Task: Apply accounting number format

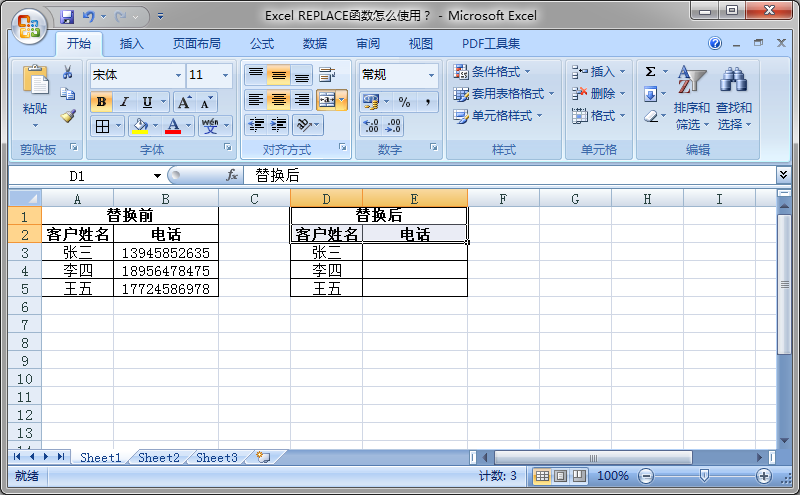Action: click(371, 102)
